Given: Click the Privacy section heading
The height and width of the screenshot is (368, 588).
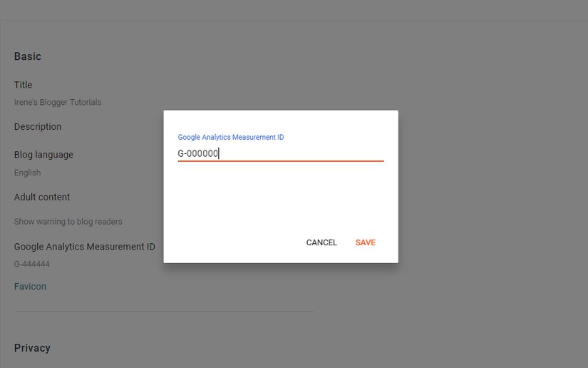Looking at the screenshot, I should click(x=32, y=348).
